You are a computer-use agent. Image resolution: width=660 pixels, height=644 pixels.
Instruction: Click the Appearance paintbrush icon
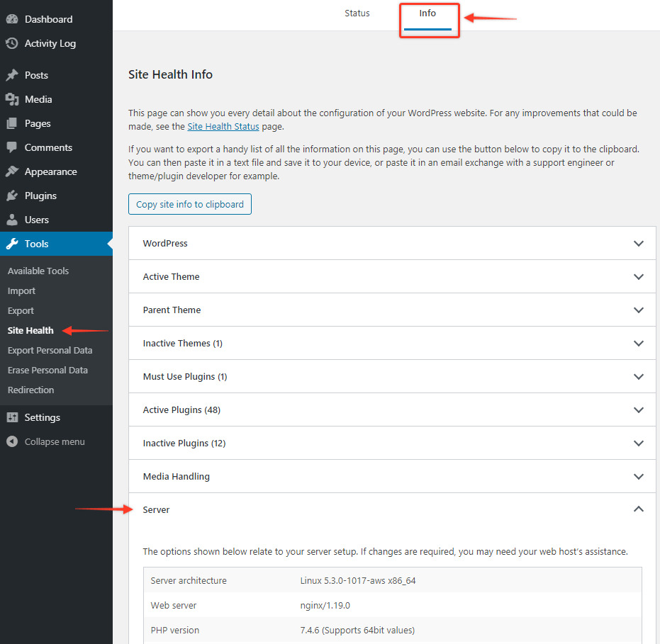[x=12, y=171]
